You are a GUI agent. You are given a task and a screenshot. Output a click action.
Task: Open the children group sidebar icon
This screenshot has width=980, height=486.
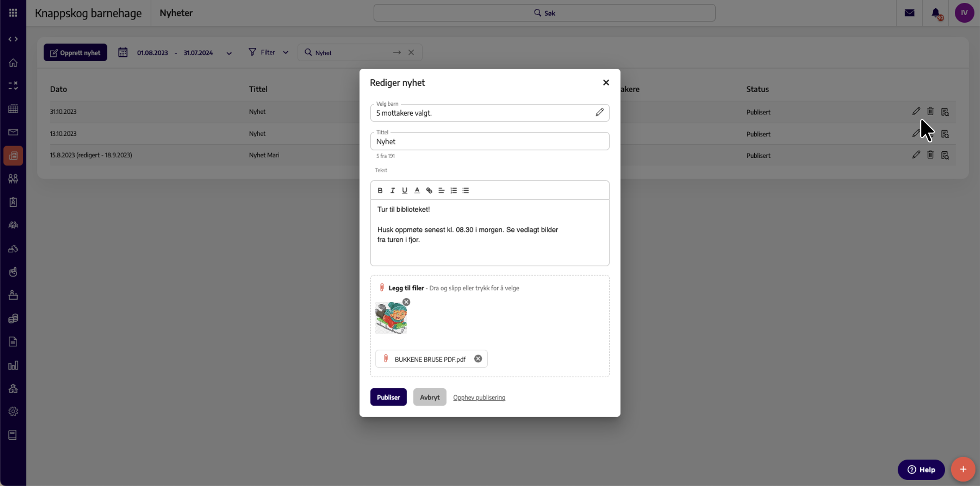(x=13, y=178)
